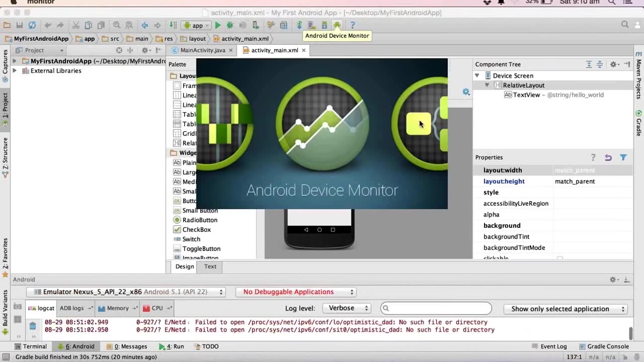Open the No Debuggable Applications dropdown
The image size is (644, 362).
tap(296, 292)
